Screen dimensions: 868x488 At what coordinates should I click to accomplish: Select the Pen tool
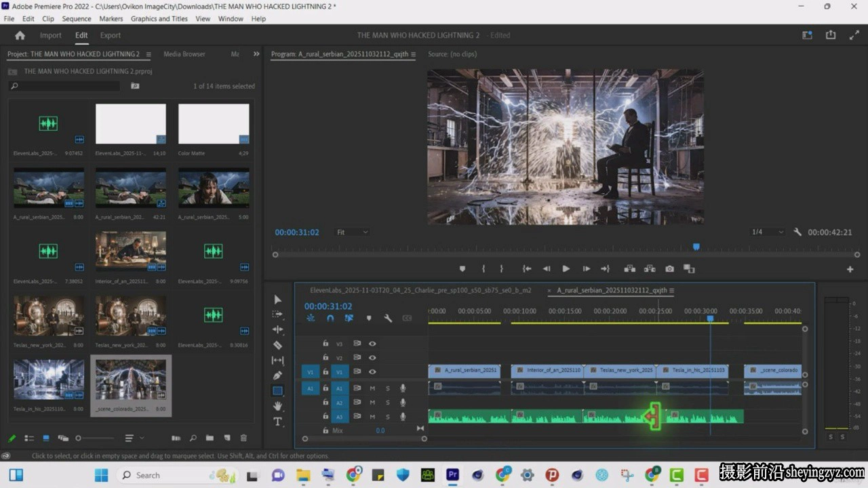click(x=277, y=375)
